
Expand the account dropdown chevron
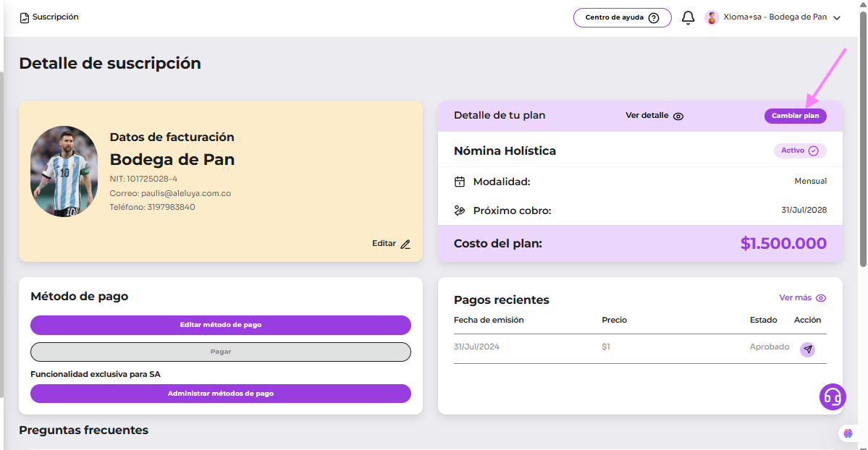pyautogui.click(x=837, y=18)
